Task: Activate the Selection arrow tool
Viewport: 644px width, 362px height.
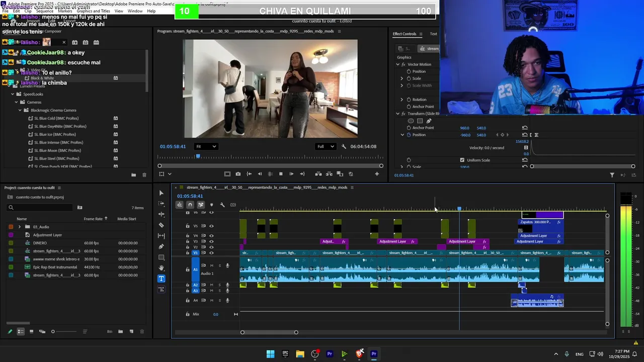Action: point(161,193)
